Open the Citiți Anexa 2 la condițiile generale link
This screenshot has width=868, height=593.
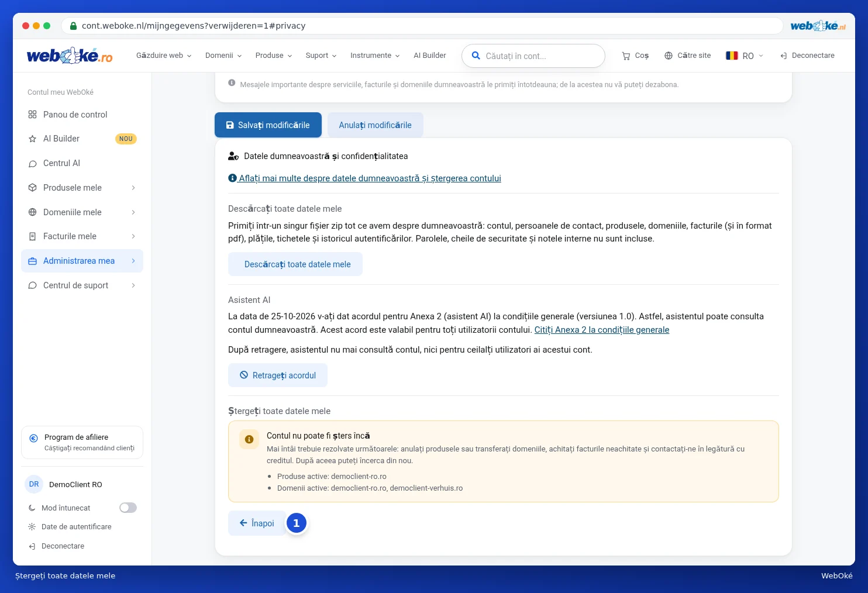[x=602, y=330]
